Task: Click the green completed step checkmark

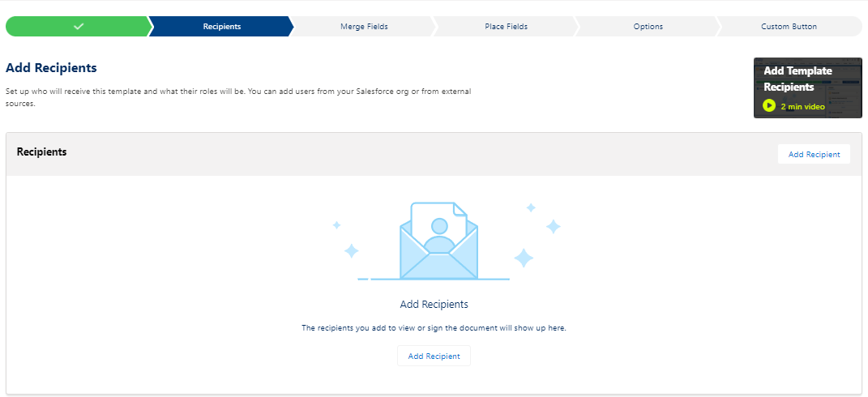Action: 78,27
